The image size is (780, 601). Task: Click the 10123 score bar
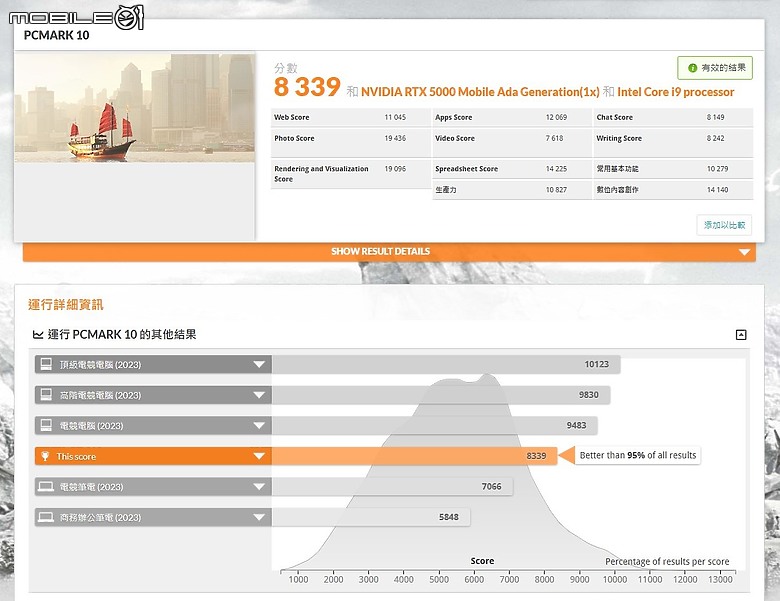[446, 365]
